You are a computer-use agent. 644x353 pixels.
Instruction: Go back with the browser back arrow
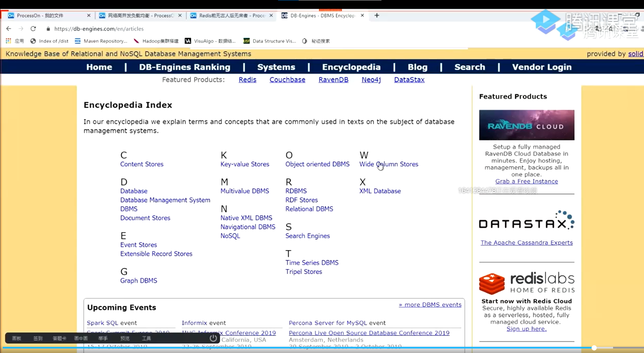(x=9, y=29)
